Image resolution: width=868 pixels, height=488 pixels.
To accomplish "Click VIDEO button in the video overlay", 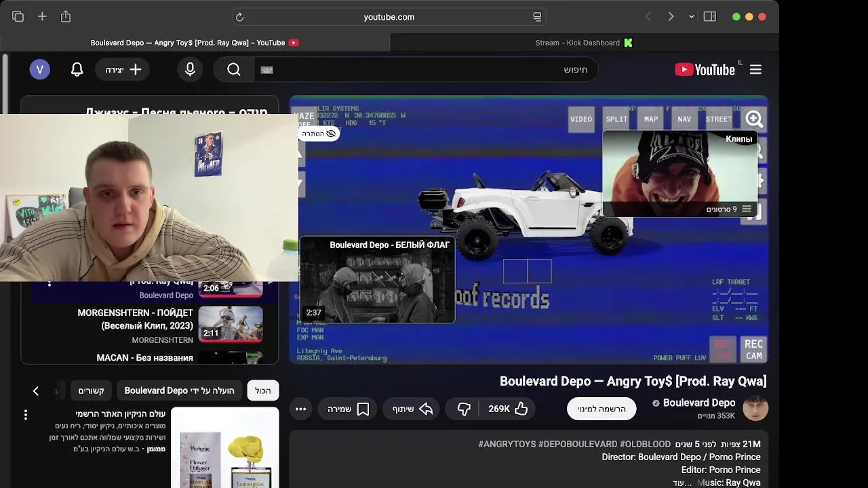I will click(x=581, y=119).
